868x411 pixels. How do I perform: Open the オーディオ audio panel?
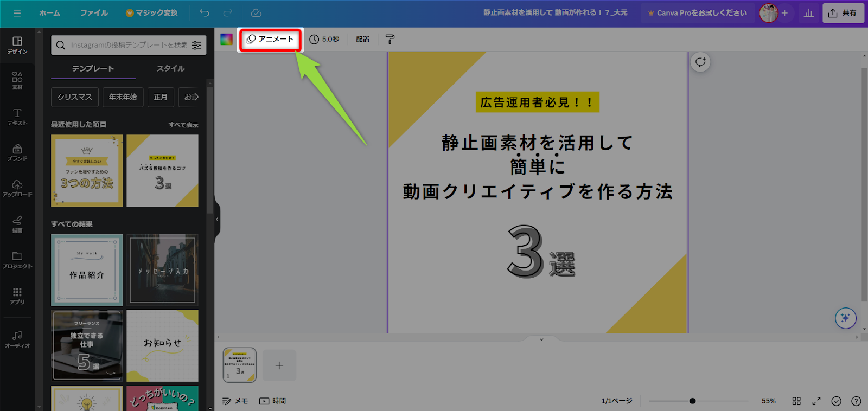click(x=17, y=339)
